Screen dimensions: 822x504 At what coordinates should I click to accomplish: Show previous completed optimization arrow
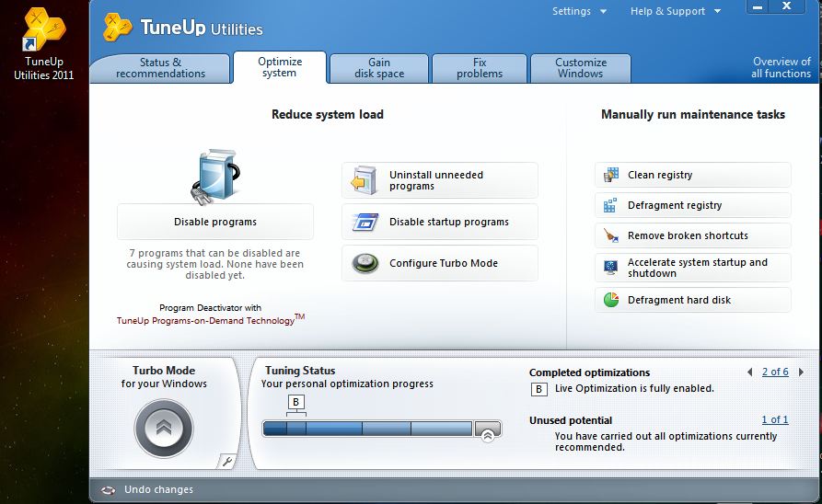tap(750, 372)
